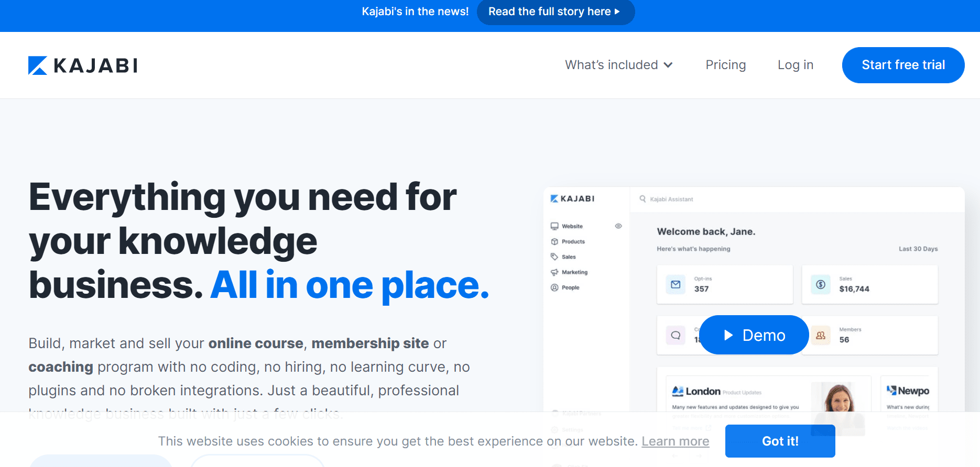Click the Members 56 value
980x467 pixels.
click(x=844, y=340)
